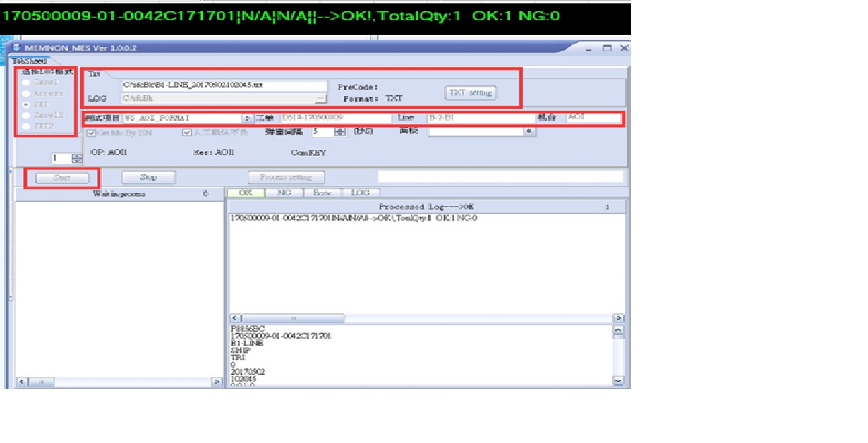Toggle the Get Mo By ISN checkbox
Screen dimensions: 868x443
click(91, 133)
